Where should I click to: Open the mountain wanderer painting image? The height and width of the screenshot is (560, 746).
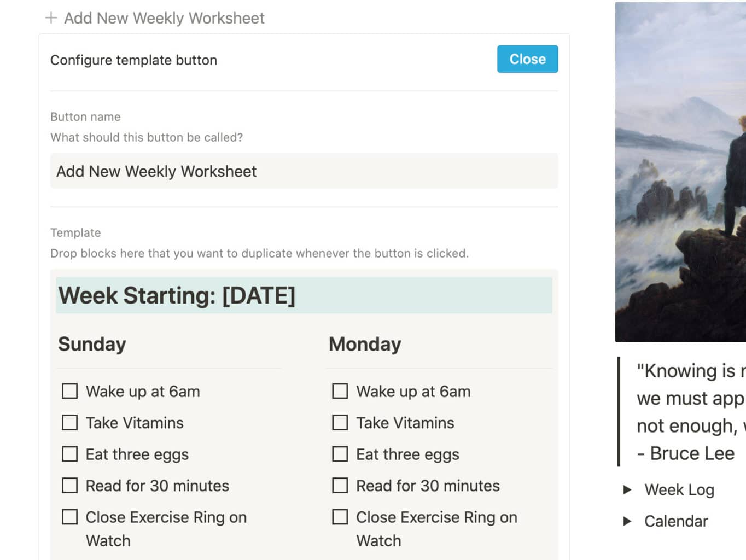pyautogui.click(x=680, y=172)
